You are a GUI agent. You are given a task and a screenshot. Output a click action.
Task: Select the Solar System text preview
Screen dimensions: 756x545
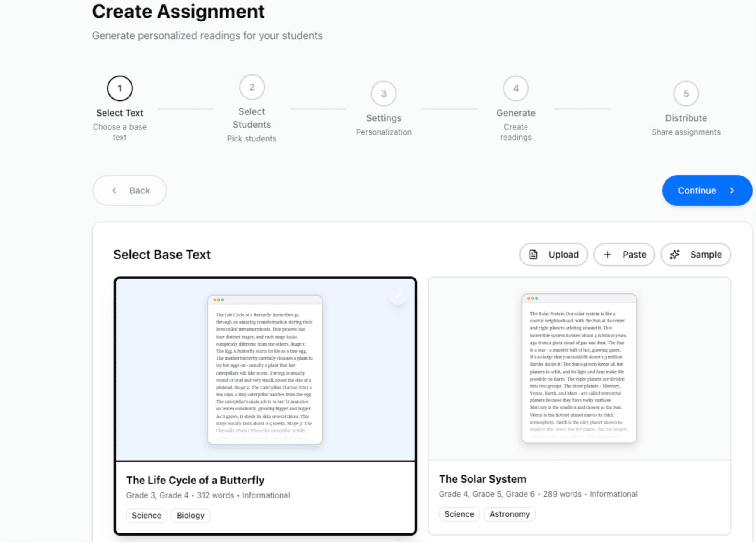click(x=579, y=368)
